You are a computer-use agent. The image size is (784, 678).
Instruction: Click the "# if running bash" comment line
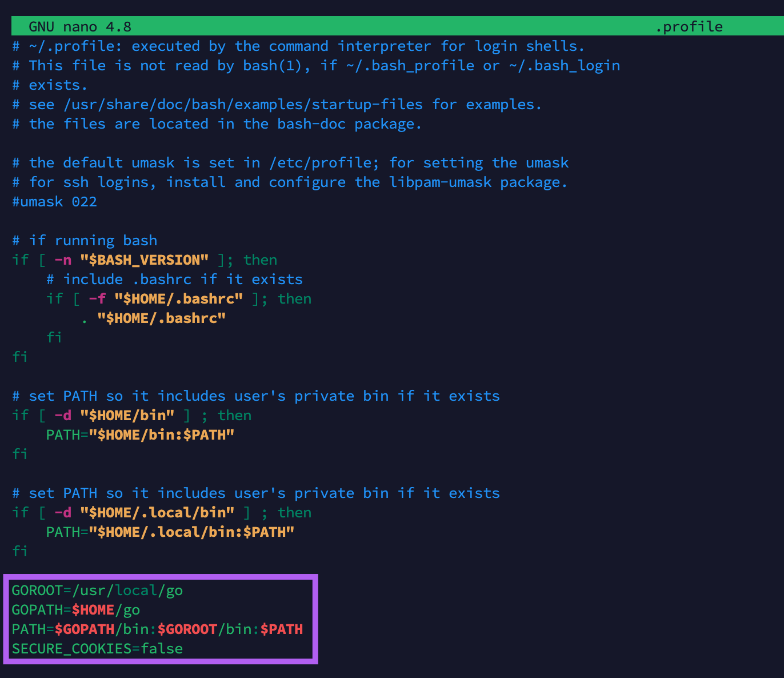(85, 240)
